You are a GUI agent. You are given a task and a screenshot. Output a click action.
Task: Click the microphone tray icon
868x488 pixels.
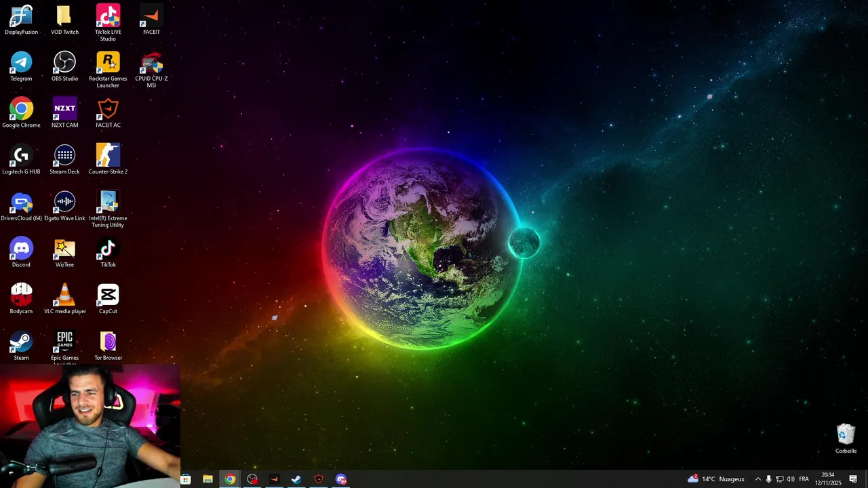coord(768,479)
